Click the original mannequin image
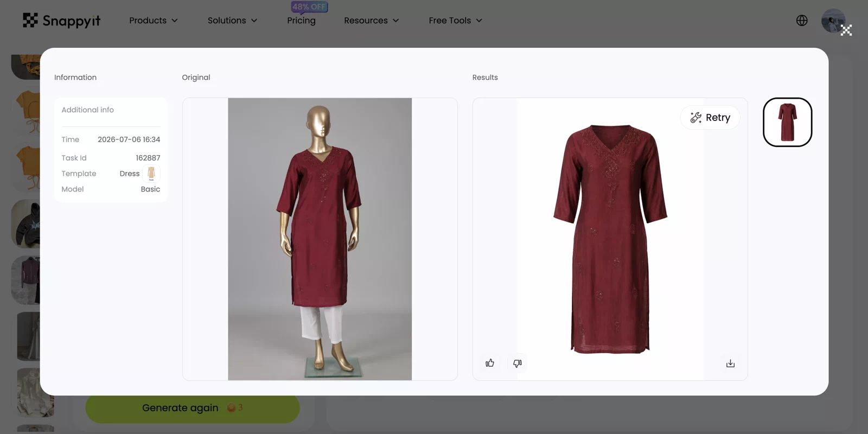Viewport: 868px width, 434px height. (320, 239)
